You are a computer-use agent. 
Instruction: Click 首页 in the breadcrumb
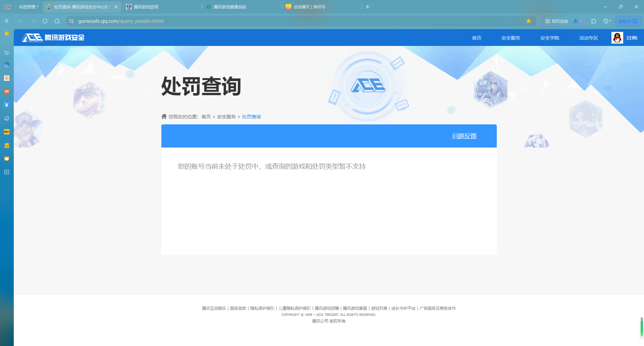tap(206, 117)
